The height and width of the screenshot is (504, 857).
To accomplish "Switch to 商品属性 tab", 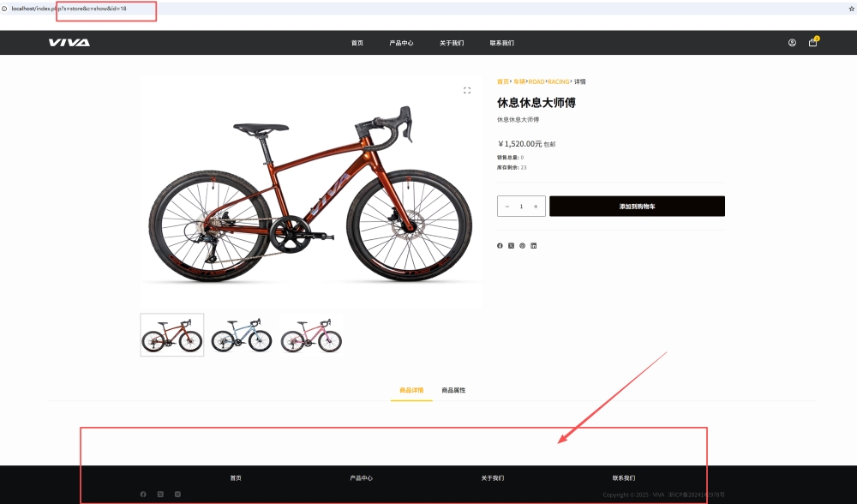I will pyautogui.click(x=453, y=390).
